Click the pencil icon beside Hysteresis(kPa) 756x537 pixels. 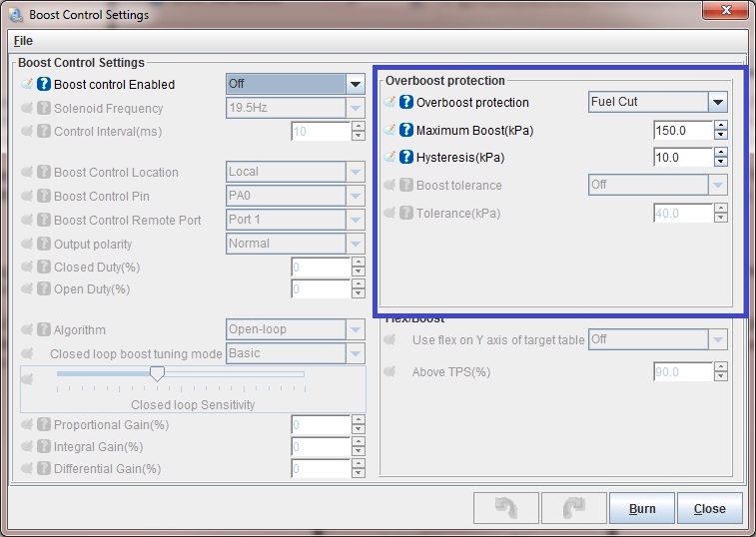[x=389, y=158]
